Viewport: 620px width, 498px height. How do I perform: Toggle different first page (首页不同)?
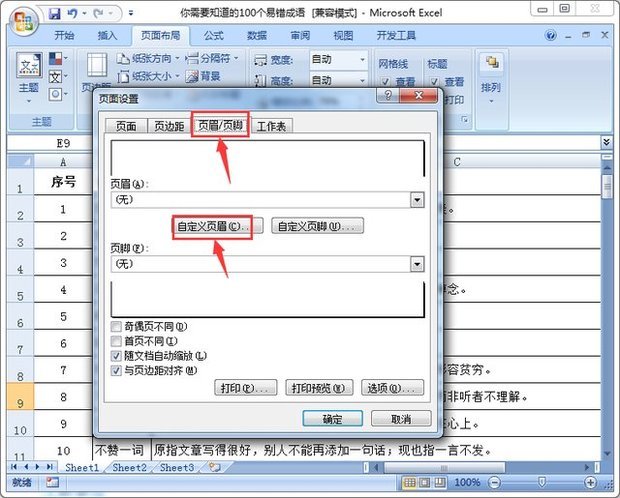(116, 341)
